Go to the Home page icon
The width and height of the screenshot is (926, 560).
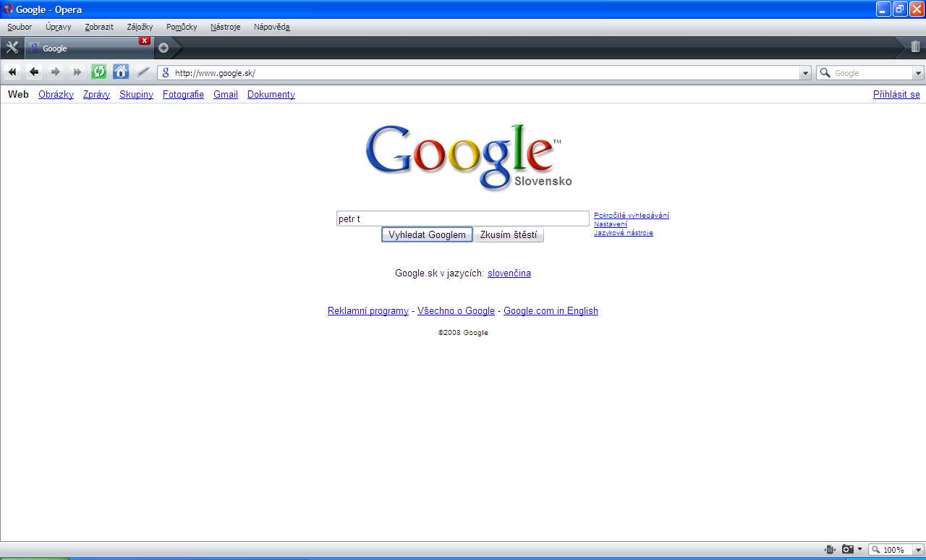pos(121,72)
